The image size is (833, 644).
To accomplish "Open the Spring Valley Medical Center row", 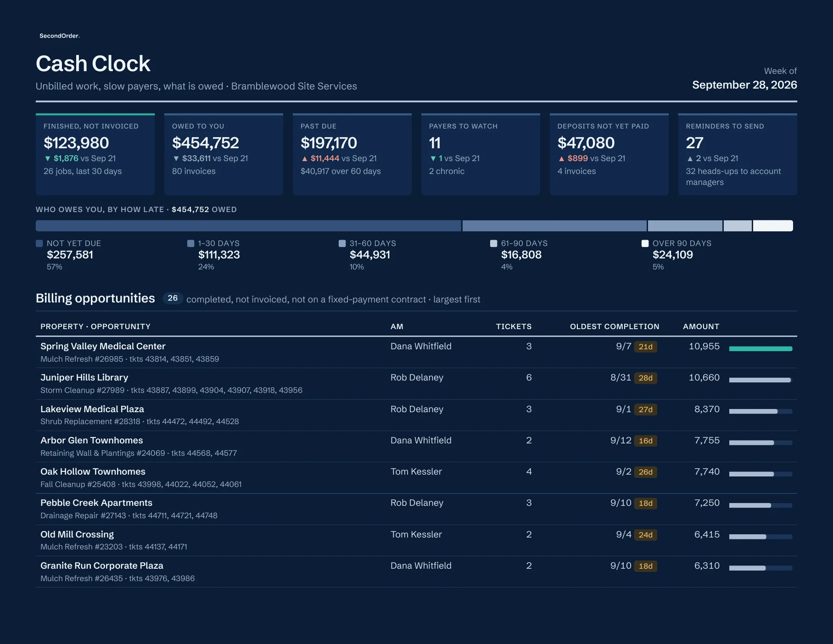I will pyautogui.click(x=416, y=353).
